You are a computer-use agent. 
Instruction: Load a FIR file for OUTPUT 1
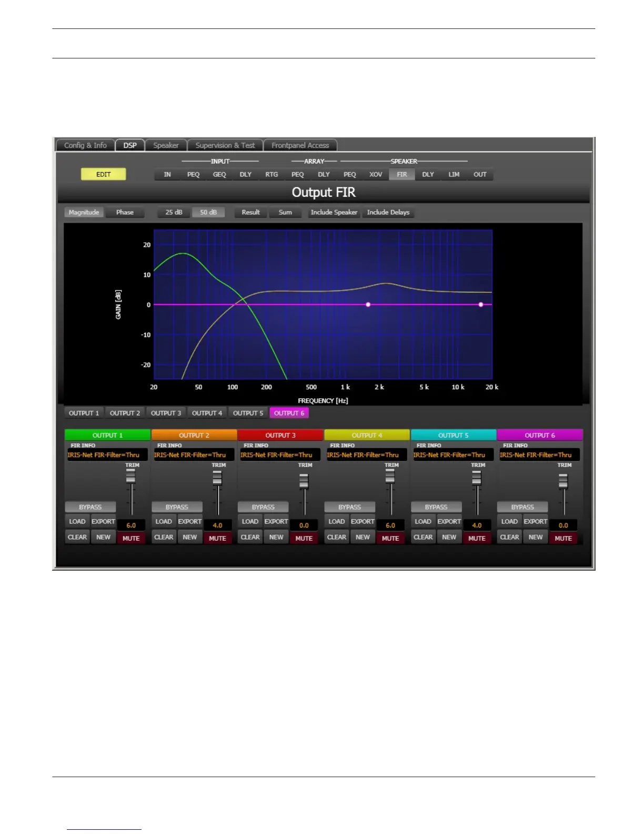click(x=77, y=521)
